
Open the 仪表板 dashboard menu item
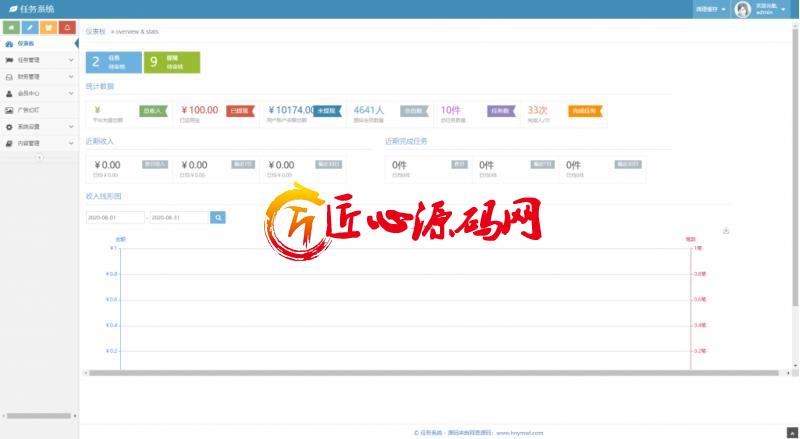(39, 44)
